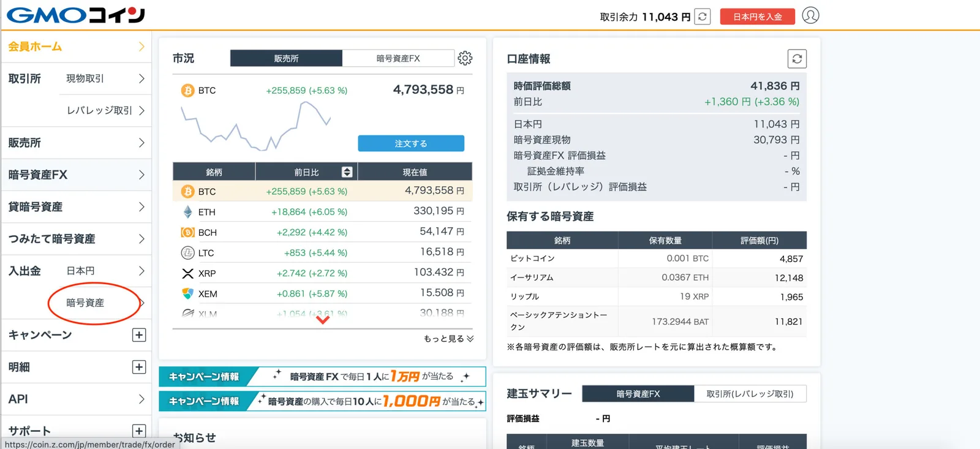The width and height of the screenshot is (980, 449).
Task: Expand the キャンペーン menu with the plus icon
Action: [139, 335]
